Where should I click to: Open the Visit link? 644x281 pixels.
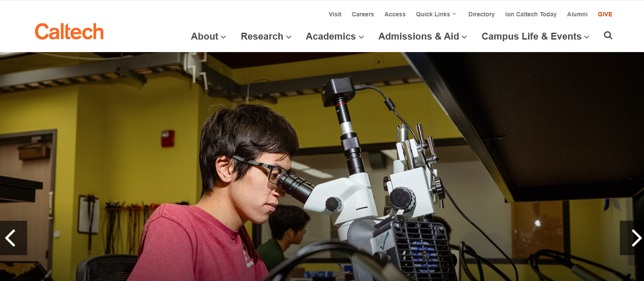pyautogui.click(x=335, y=14)
